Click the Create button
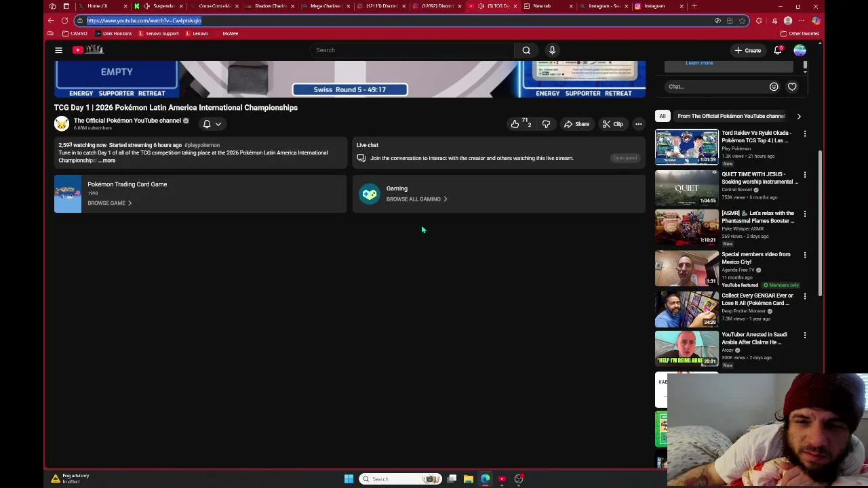Image resolution: width=868 pixels, height=488 pixels. click(x=747, y=50)
